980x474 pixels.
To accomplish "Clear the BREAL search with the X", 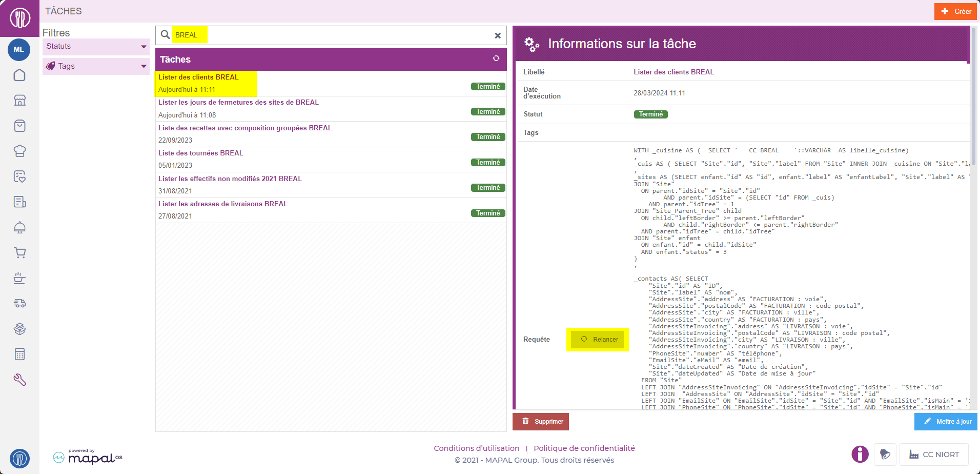I will pos(497,35).
